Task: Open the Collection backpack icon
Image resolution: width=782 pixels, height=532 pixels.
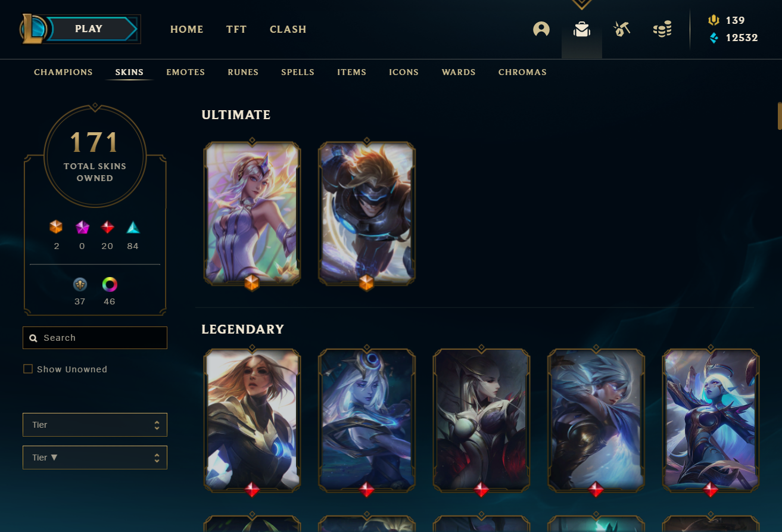Action: tap(582, 29)
